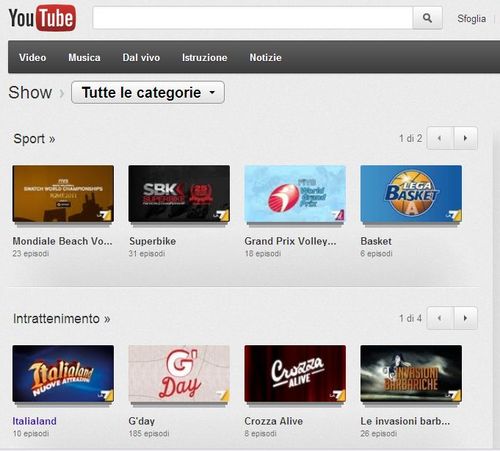The image size is (500, 451).
Task: Go to next page of Sport shows
Action: (465, 138)
